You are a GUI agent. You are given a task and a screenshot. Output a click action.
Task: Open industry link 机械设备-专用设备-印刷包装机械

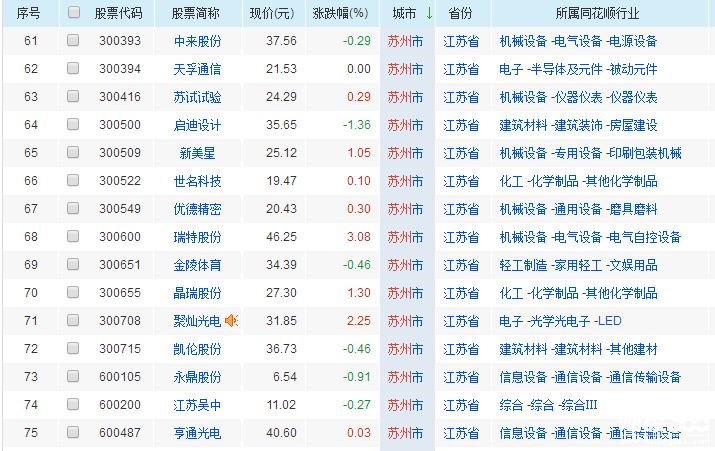click(591, 153)
